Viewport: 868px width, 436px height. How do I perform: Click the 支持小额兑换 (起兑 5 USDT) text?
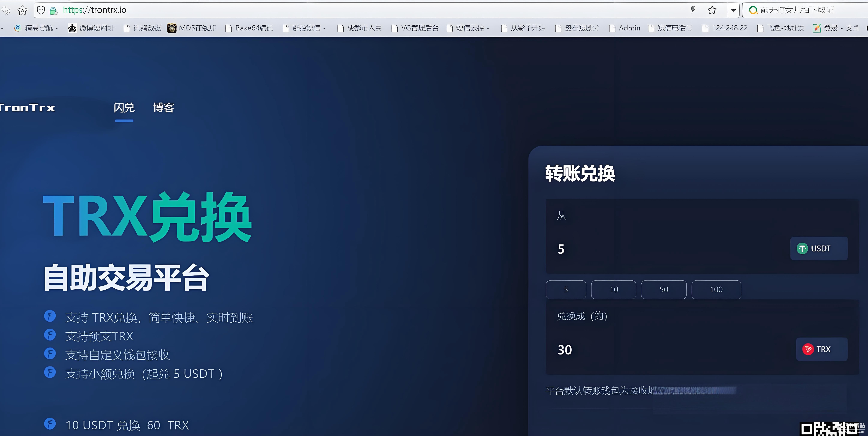point(144,374)
